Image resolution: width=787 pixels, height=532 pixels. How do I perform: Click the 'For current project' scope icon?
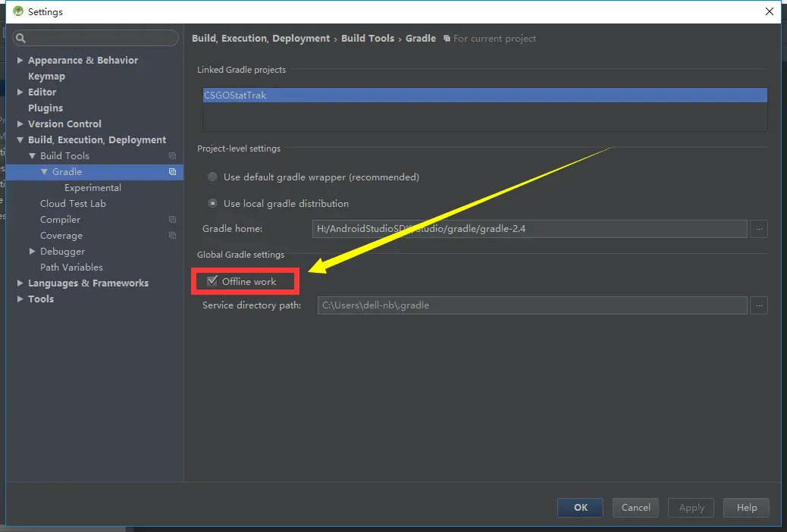pyautogui.click(x=447, y=39)
